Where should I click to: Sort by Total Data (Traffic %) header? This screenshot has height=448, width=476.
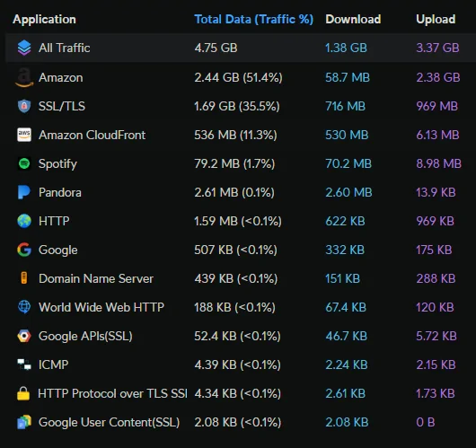tap(254, 20)
